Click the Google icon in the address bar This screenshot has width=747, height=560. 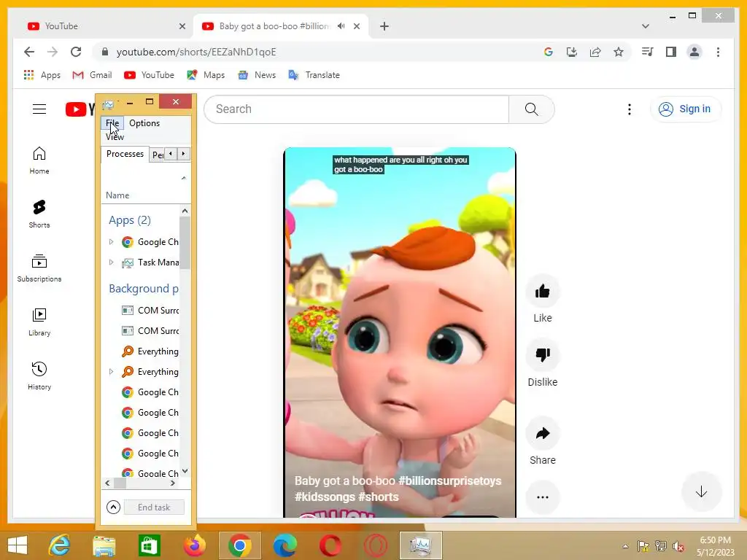(549, 52)
